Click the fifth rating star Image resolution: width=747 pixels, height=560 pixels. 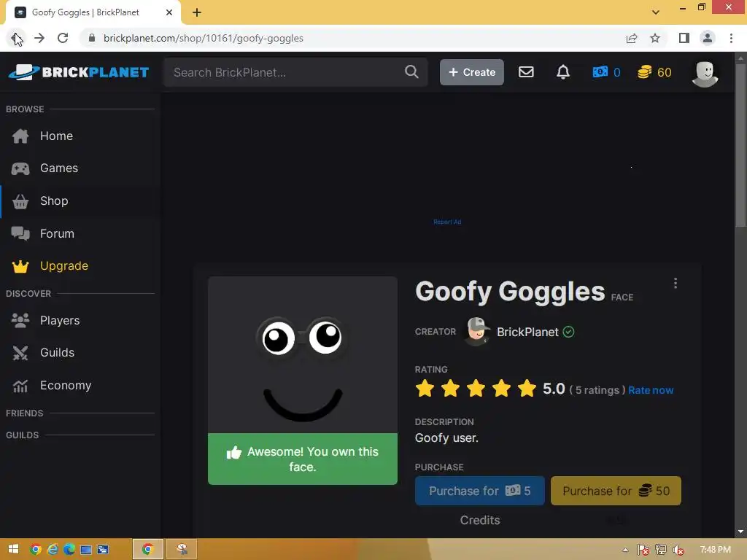tap(527, 389)
